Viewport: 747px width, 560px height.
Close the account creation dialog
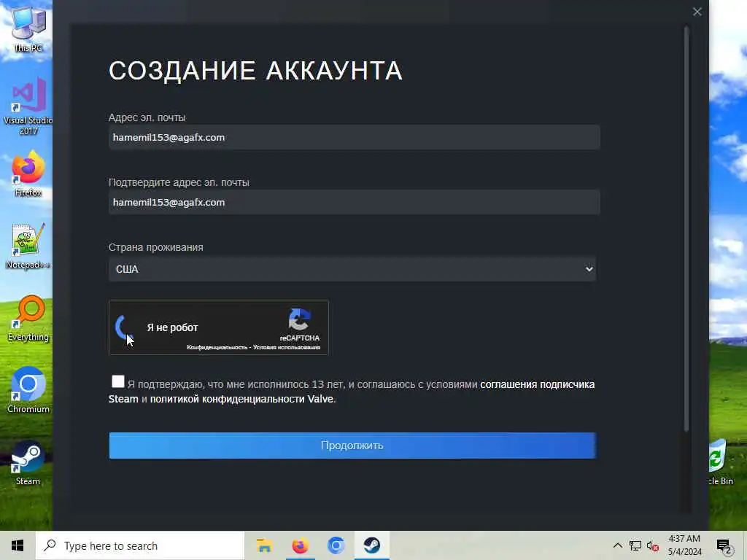point(697,12)
